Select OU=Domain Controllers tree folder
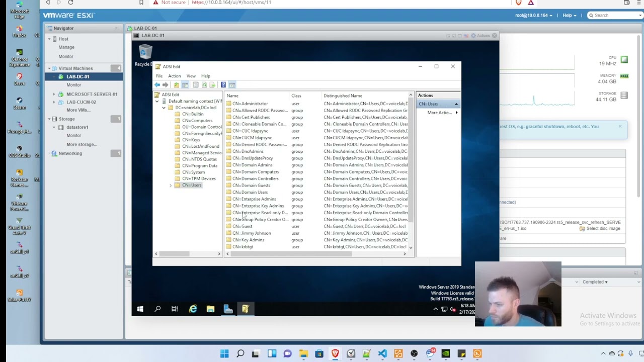 point(198,127)
